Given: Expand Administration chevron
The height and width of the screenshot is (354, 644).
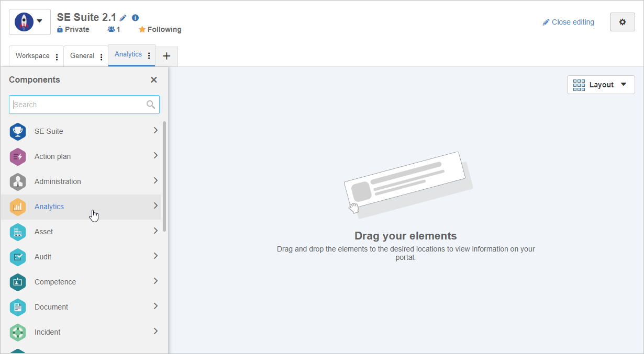Looking at the screenshot, I should 156,180.
